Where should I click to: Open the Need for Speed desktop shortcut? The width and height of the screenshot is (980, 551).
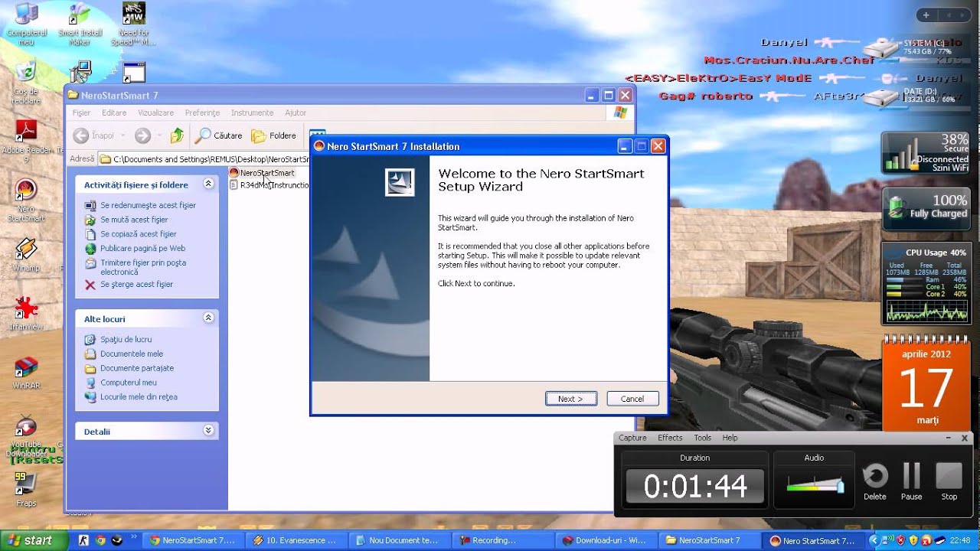[133, 24]
